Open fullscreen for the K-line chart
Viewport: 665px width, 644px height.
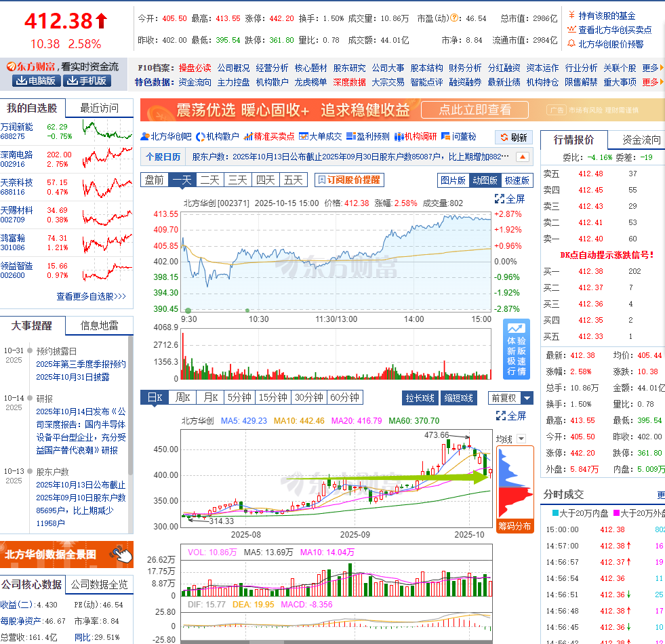click(511, 416)
